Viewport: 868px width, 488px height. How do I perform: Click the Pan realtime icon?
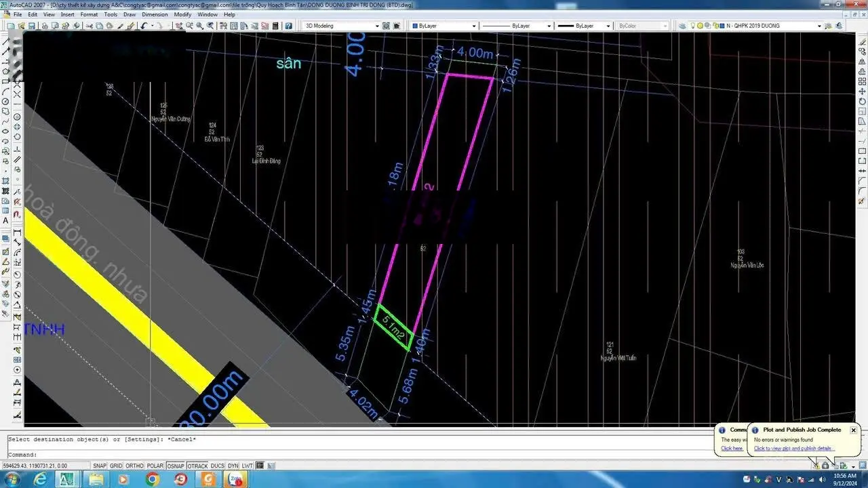(x=179, y=26)
